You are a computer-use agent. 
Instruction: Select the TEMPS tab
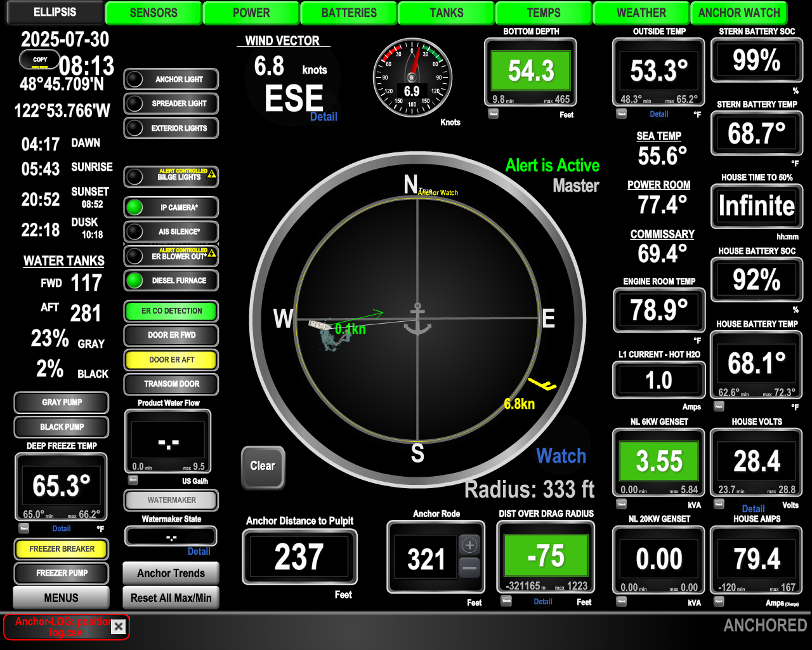pyautogui.click(x=544, y=13)
